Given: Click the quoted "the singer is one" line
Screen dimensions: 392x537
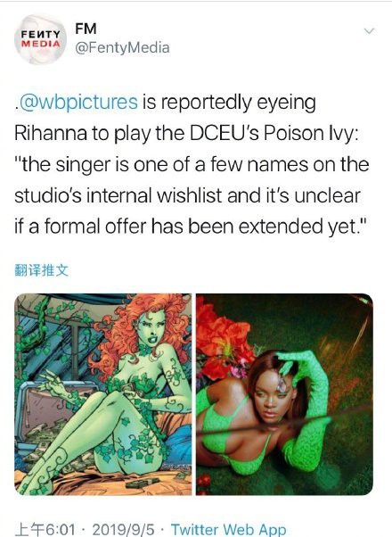Looking at the screenshot, I should click(192, 165).
